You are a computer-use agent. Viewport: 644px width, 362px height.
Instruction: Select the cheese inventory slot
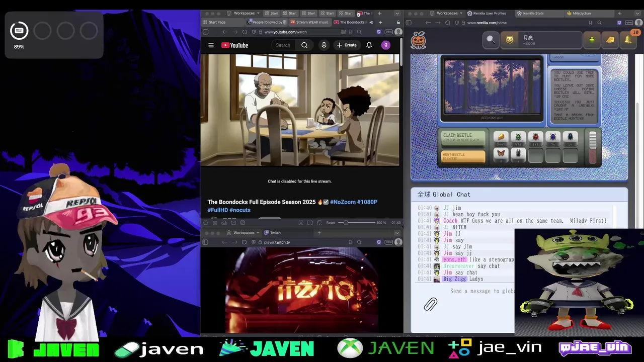pyautogui.click(x=501, y=138)
